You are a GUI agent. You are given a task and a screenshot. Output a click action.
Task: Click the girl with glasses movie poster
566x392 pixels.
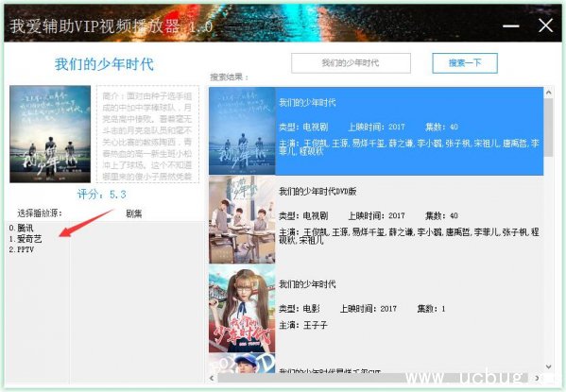click(x=242, y=308)
